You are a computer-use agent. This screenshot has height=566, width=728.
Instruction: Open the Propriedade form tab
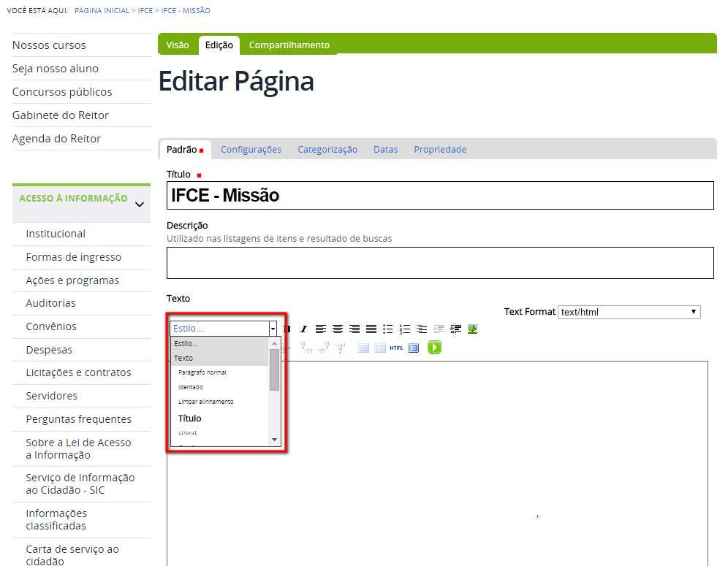440,150
